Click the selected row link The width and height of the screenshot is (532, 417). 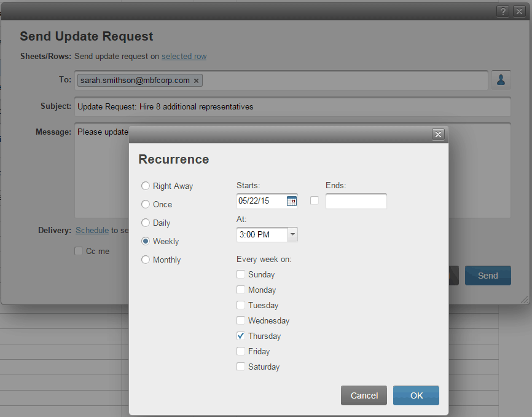click(x=184, y=56)
